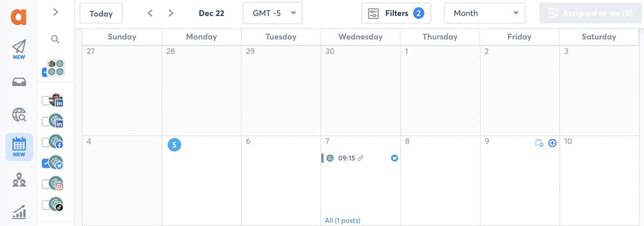Viewport: 644px width, 226px height.
Task: Open the Listening globe search icon
Action: tap(19, 114)
